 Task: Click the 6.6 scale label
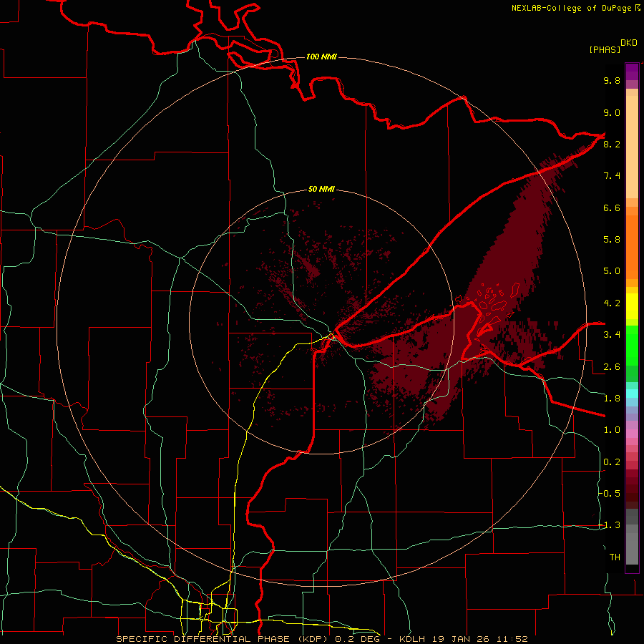(x=612, y=208)
